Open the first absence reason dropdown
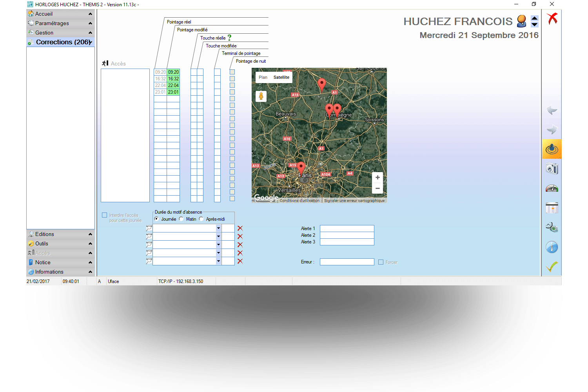The width and height of the screenshot is (588, 392). (x=218, y=228)
